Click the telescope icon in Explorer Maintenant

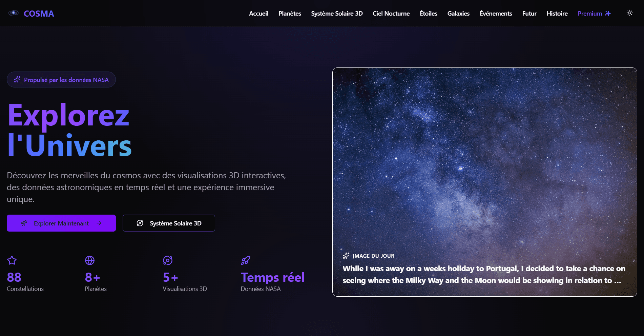tap(24, 223)
